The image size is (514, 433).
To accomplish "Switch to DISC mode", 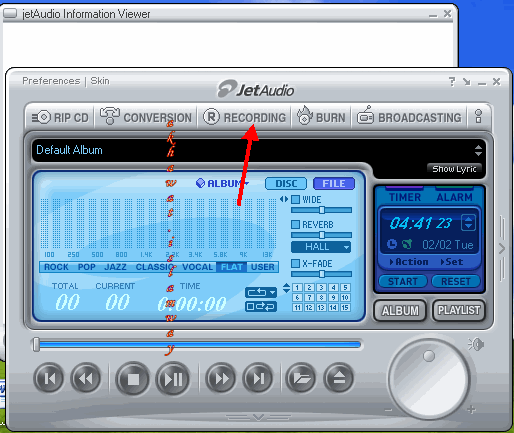I will [286, 184].
